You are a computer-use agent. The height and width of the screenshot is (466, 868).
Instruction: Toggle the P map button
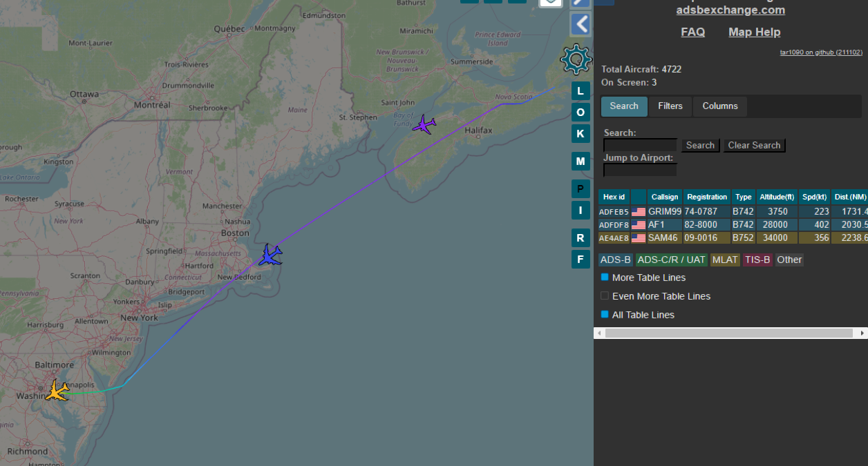(581, 189)
